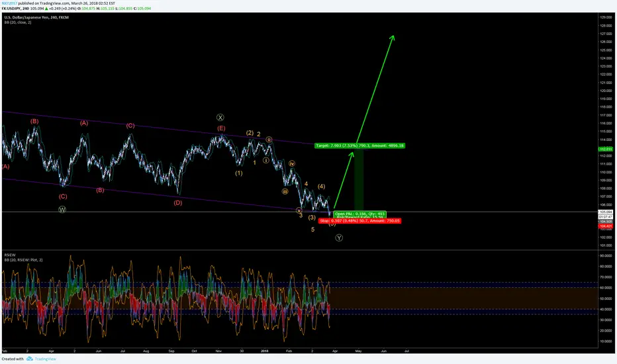
Task: Click the Jul label right of Jun
Action: pos(406,351)
